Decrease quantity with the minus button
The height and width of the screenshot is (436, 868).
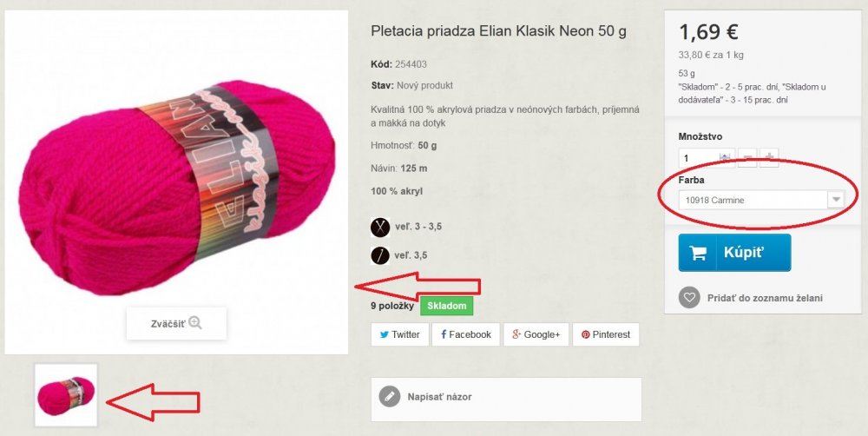(x=746, y=158)
